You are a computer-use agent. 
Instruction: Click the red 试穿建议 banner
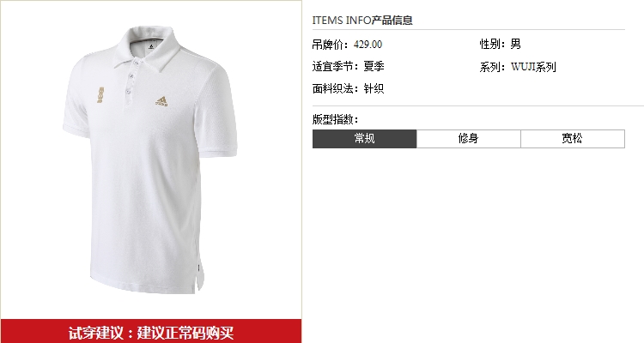point(151,331)
